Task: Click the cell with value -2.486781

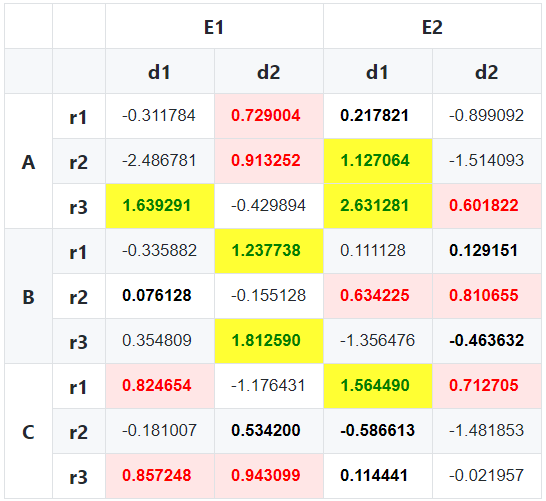Action: [x=160, y=161]
